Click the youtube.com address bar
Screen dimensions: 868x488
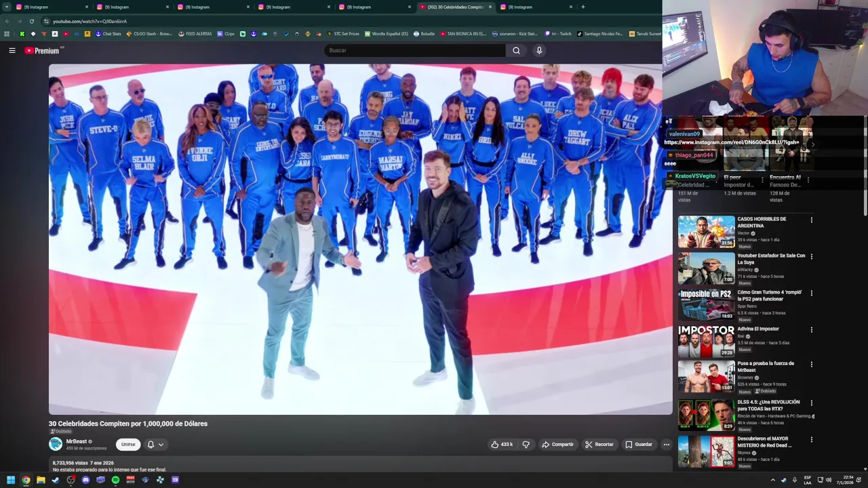pyautogui.click(x=349, y=21)
